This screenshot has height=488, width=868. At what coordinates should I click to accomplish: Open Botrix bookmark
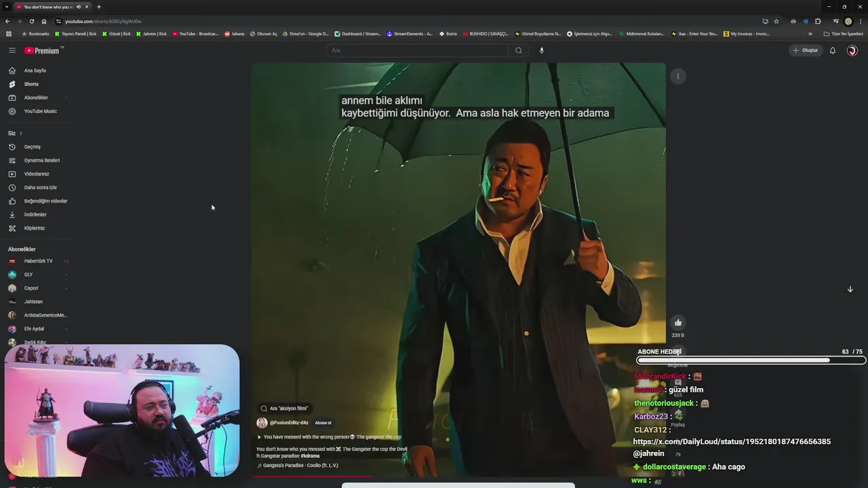coord(448,33)
